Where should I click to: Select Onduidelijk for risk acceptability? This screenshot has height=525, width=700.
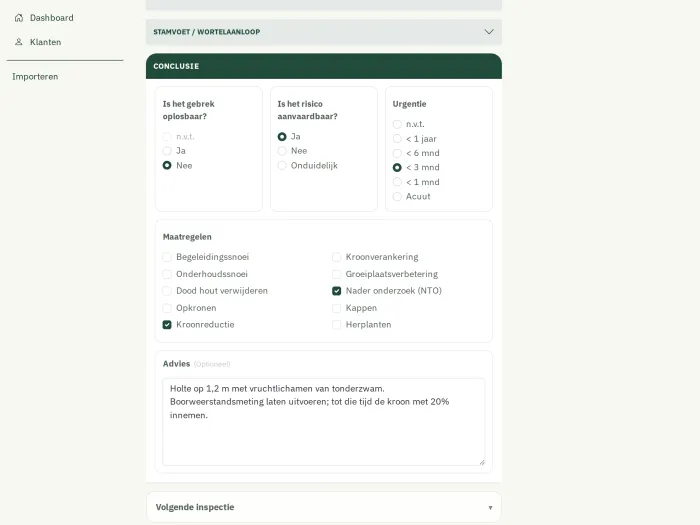(x=282, y=166)
